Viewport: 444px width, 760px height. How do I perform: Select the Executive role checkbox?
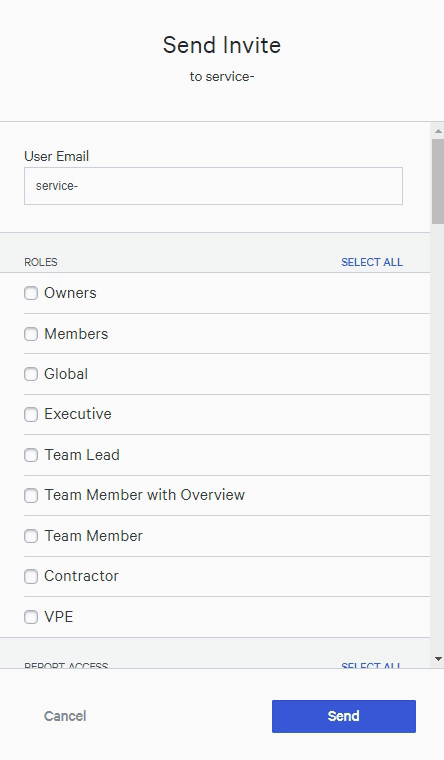point(31,414)
